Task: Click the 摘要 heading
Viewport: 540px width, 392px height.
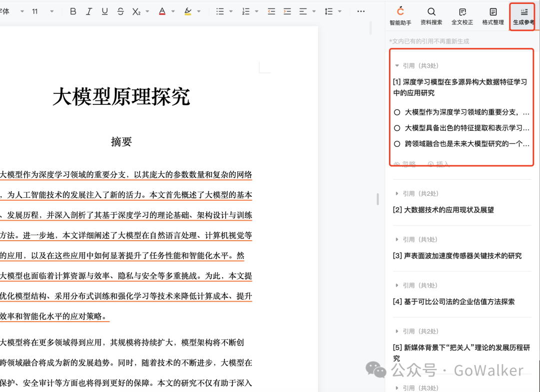Action: (x=121, y=141)
